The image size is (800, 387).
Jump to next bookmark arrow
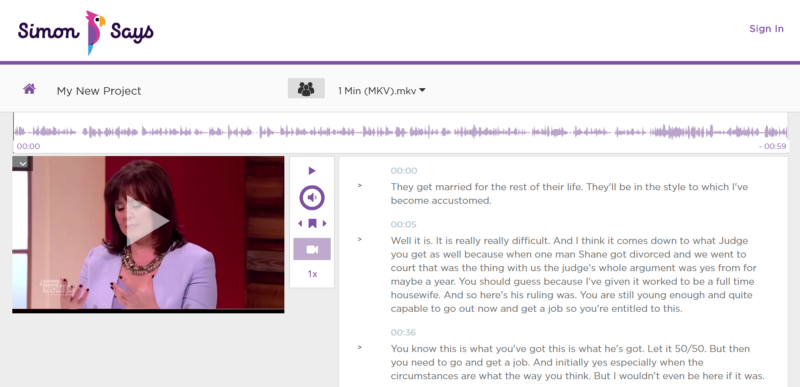click(324, 223)
